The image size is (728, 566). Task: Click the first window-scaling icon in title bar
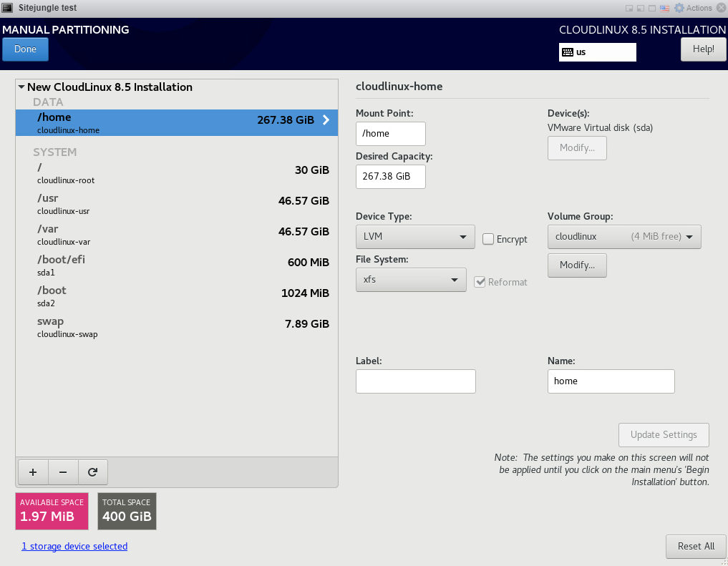629,8
